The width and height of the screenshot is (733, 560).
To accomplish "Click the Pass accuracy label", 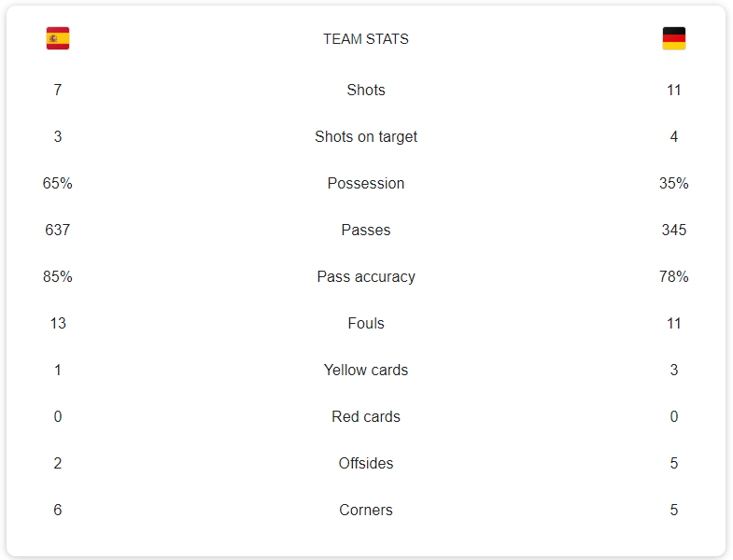I will 366,276.
